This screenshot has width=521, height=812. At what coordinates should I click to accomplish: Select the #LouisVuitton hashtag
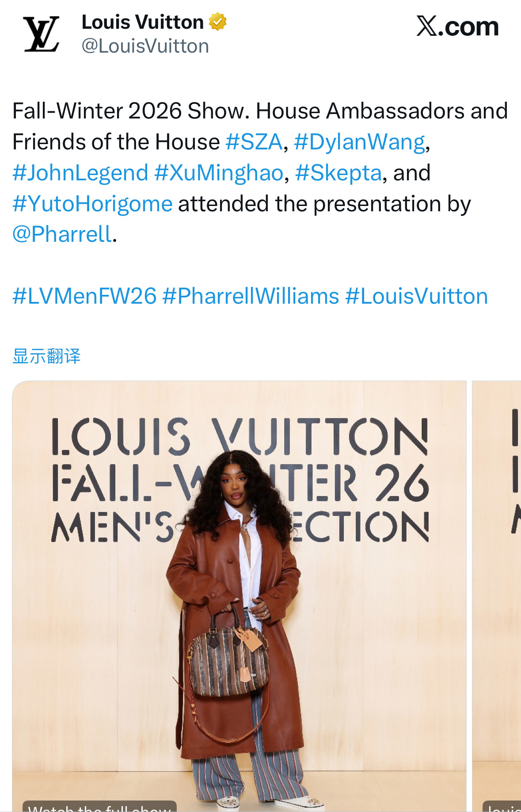tap(417, 296)
